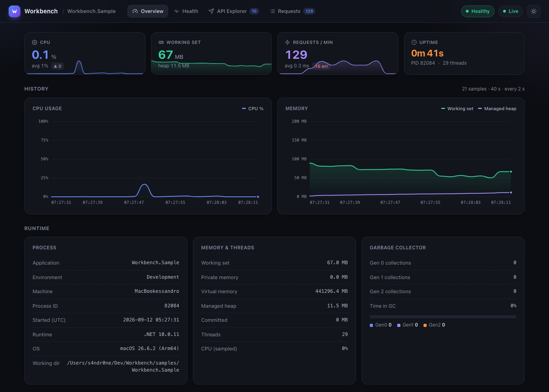The image size is (549, 392).
Task: Click the "129" requests per minute value
Action: coord(296,55)
